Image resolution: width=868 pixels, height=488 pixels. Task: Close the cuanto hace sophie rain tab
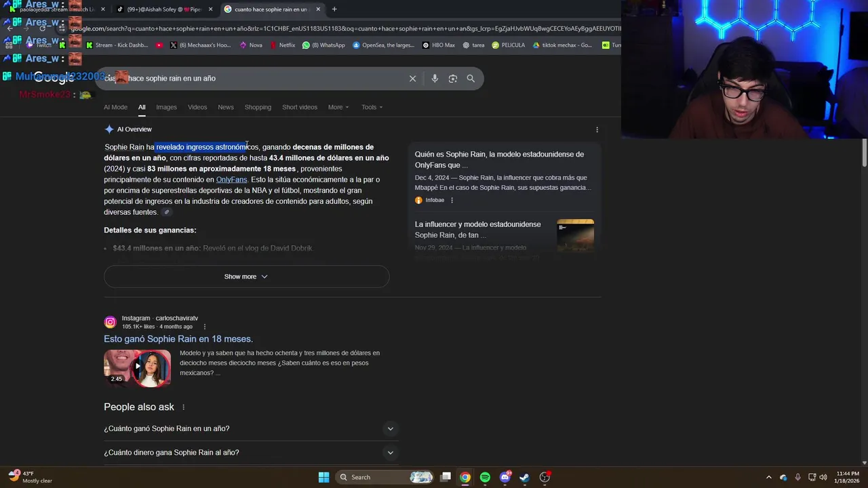317,9
